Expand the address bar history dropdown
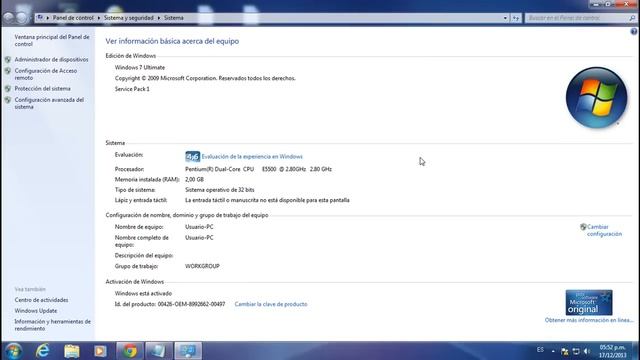This screenshot has width=640, height=360. click(x=505, y=18)
